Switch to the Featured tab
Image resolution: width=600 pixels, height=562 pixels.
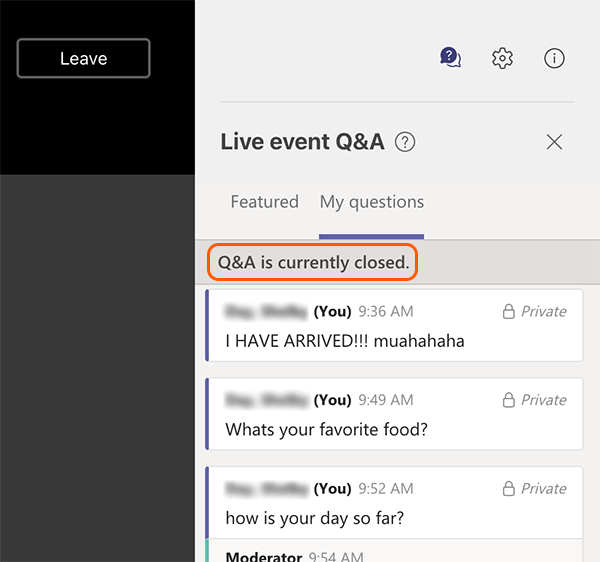click(264, 202)
